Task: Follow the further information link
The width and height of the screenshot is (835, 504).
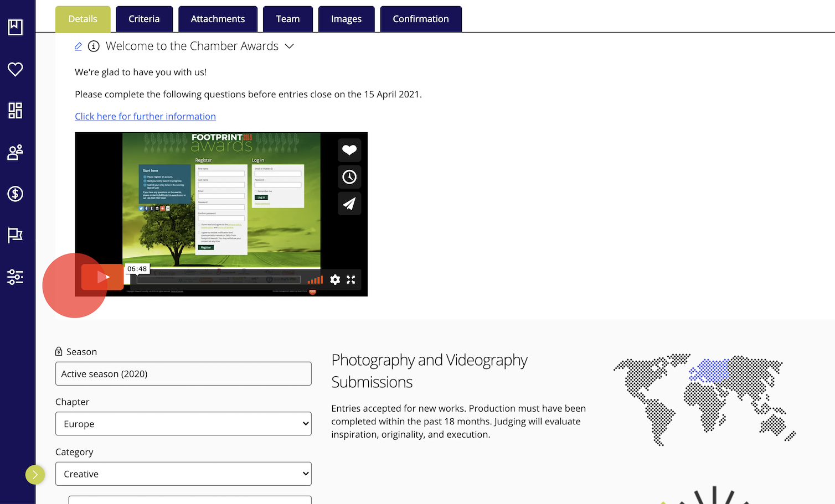Action: [x=145, y=116]
